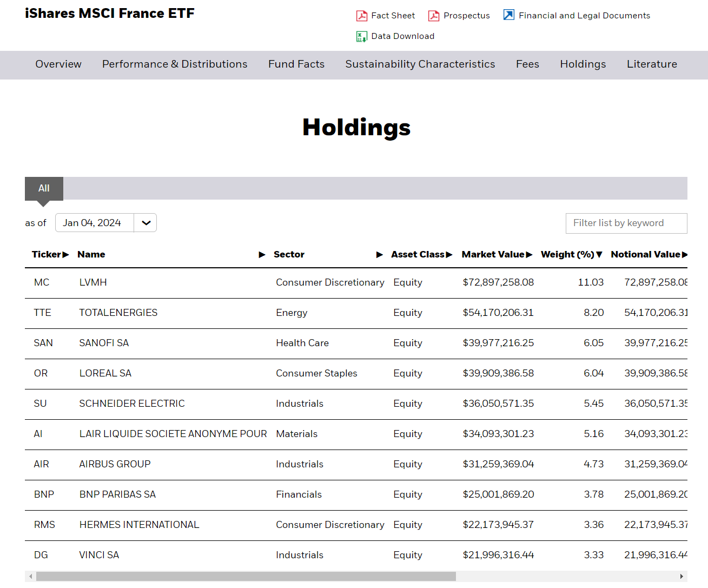Click the Financial and Legal Documents arrow icon
The height and width of the screenshot is (588, 708).
click(x=509, y=15)
